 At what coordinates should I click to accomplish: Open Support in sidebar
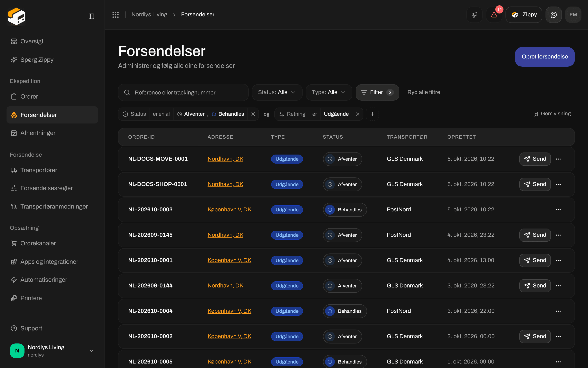pos(52,328)
